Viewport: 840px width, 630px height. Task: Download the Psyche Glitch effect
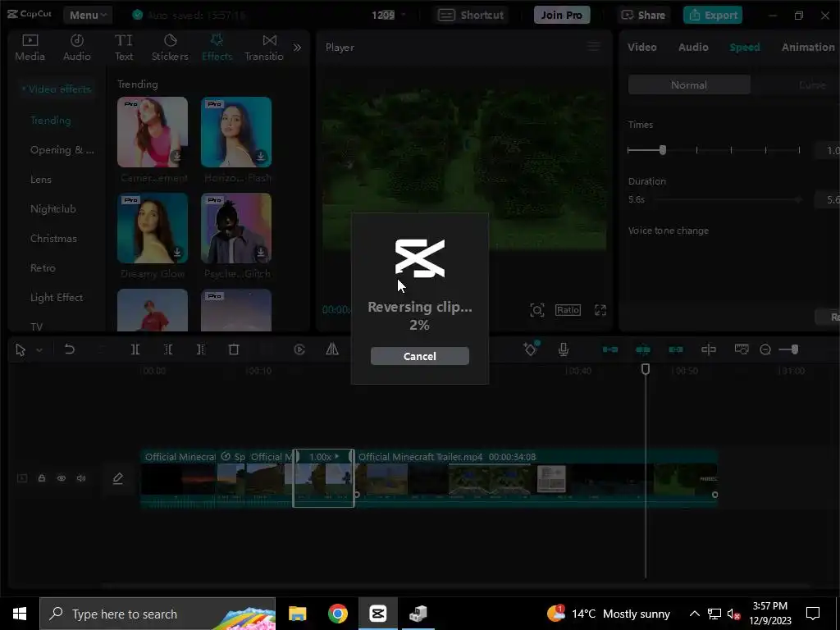coord(260,252)
